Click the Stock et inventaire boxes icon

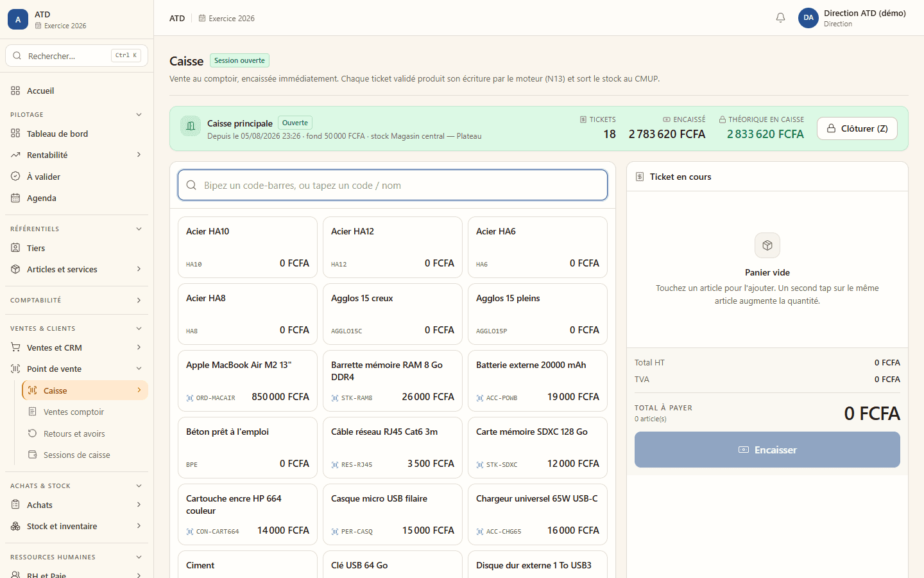[x=15, y=526]
